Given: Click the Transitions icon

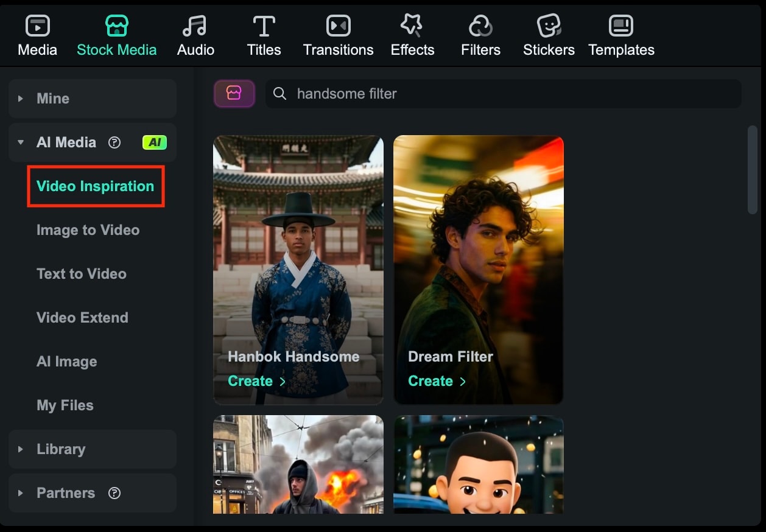Looking at the screenshot, I should (x=338, y=26).
